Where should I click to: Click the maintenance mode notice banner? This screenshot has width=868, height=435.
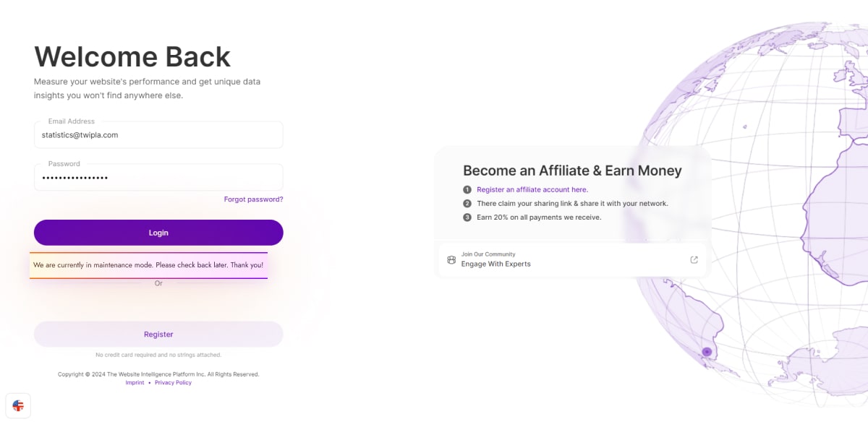pos(148,265)
